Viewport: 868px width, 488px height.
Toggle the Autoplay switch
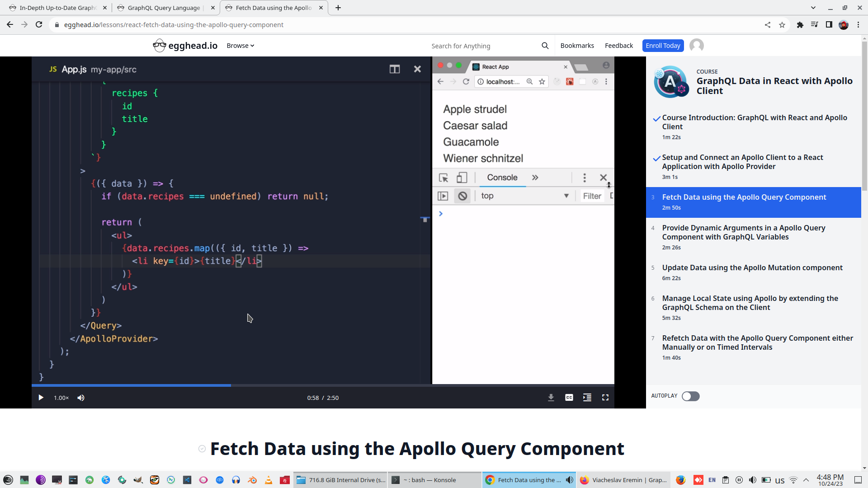690,396
